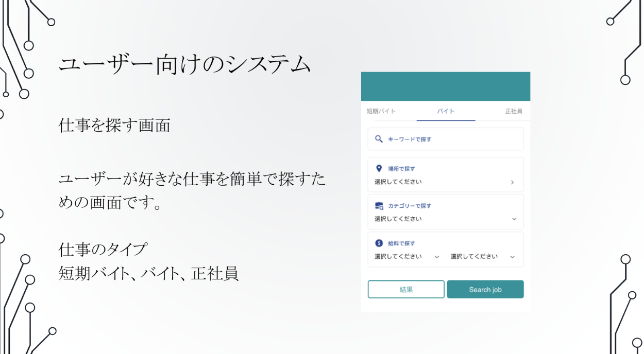Click 選択してください under カテゴリーで探す
Image resolution: width=644 pixels, height=354 pixels.
(x=398, y=219)
